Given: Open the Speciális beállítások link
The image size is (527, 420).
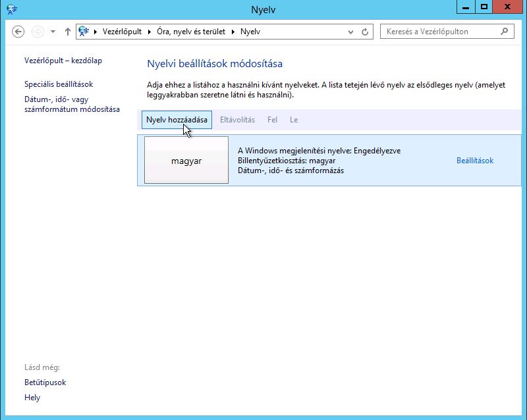Looking at the screenshot, I should (x=59, y=84).
